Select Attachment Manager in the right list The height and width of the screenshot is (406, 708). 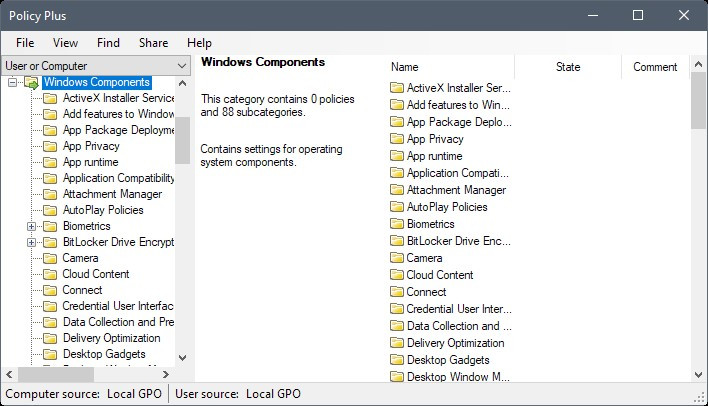456,190
